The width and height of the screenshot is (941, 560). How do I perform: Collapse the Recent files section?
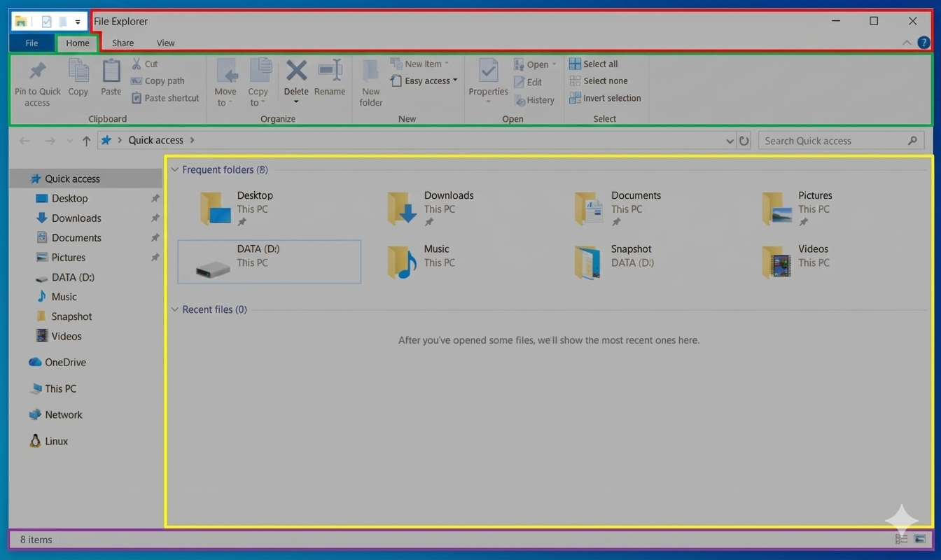tap(175, 309)
